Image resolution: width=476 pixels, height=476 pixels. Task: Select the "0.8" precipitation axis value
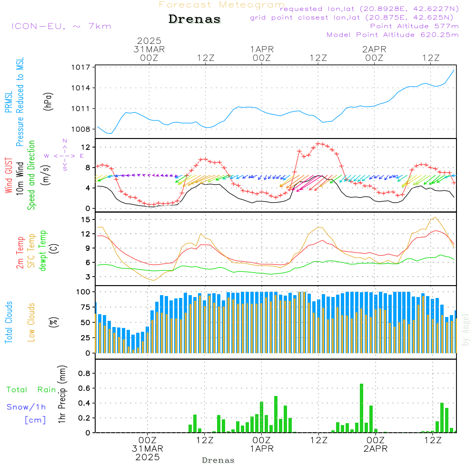point(84,374)
